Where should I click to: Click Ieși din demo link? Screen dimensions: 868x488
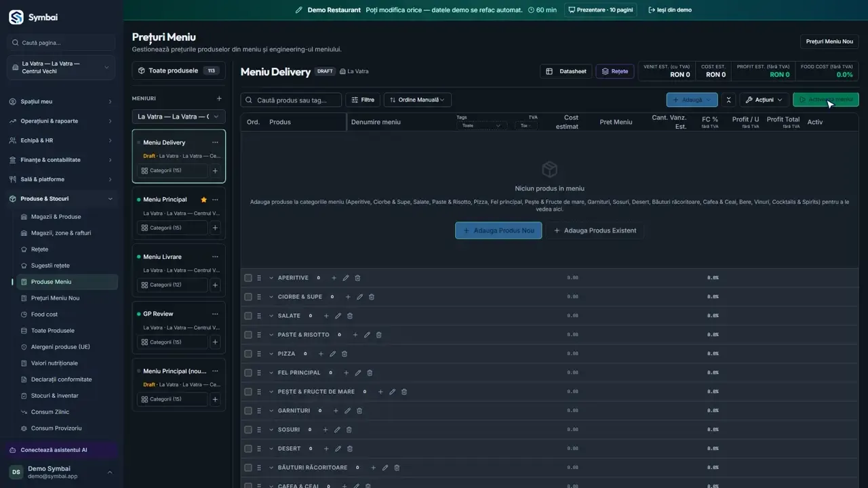pos(670,10)
